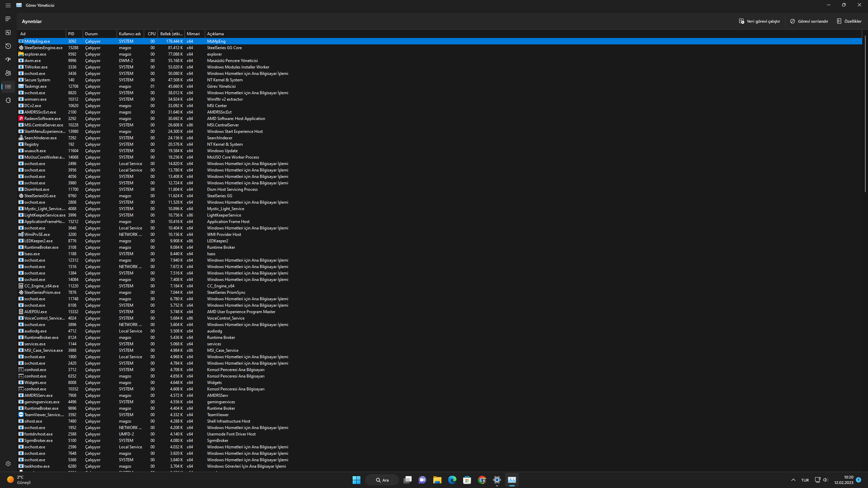The image size is (868, 488).
Task: Select the Registry process
Action: tap(440, 144)
